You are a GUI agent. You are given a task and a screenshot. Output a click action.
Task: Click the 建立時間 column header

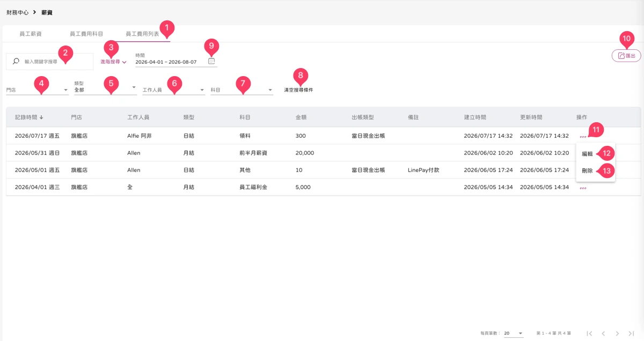pyautogui.click(x=475, y=117)
